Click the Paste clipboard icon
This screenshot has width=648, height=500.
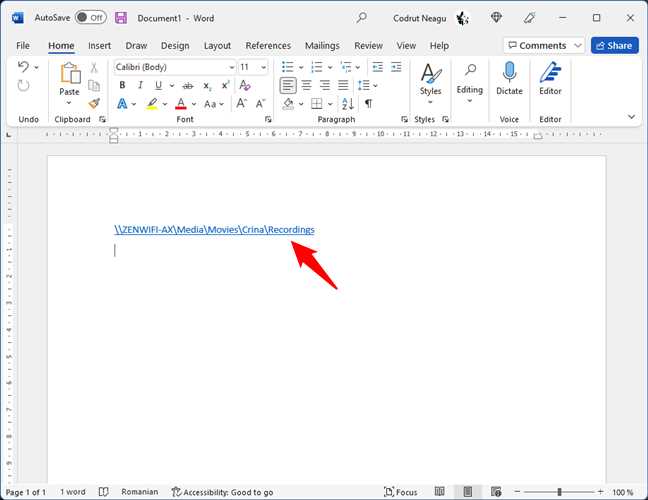click(x=70, y=74)
